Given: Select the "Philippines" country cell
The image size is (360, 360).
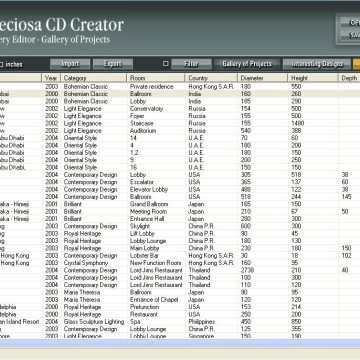Looking at the screenshot, I should [202, 322].
